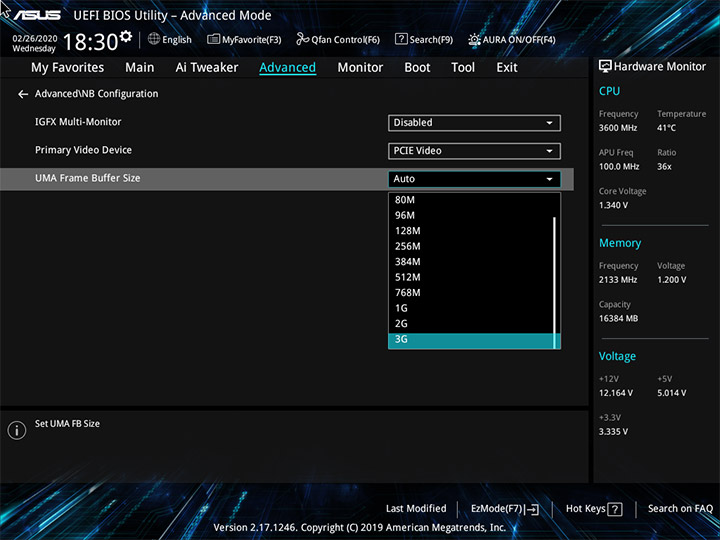The image size is (720, 540).
Task: Click the 2133 MHz memory frequency value
Action: [x=618, y=280]
